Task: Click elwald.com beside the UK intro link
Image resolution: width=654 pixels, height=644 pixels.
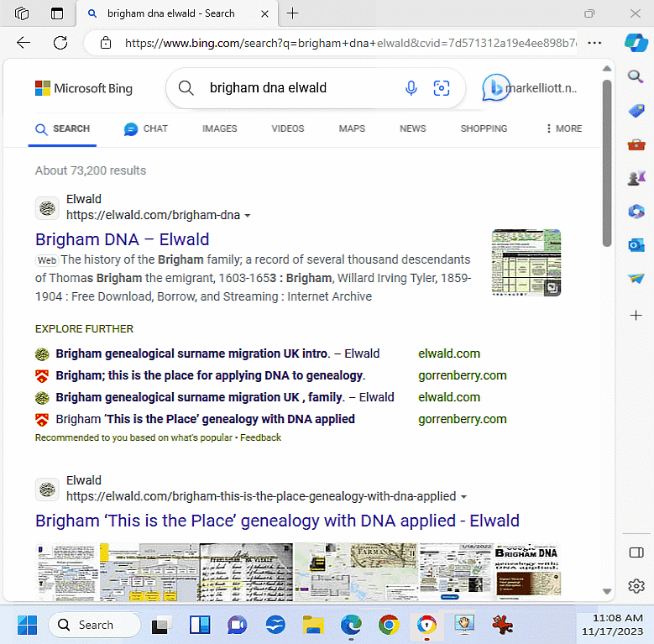Action: pos(449,353)
